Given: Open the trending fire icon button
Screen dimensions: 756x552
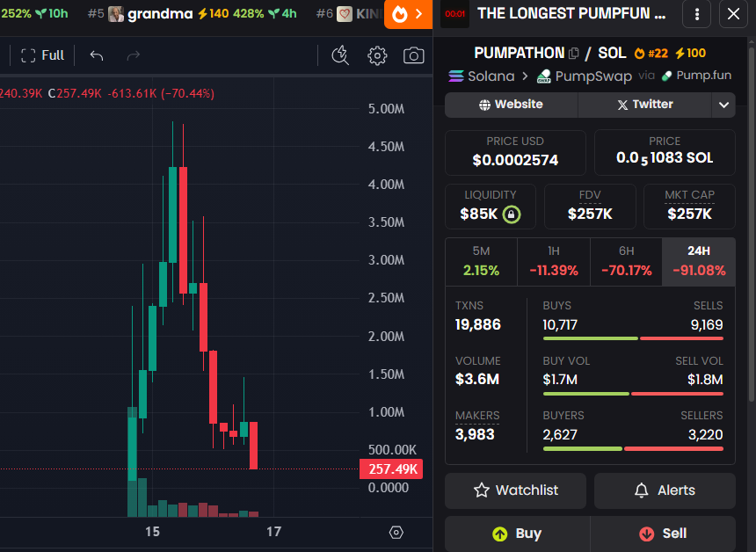Looking at the screenshot, I should click(408, 14).
